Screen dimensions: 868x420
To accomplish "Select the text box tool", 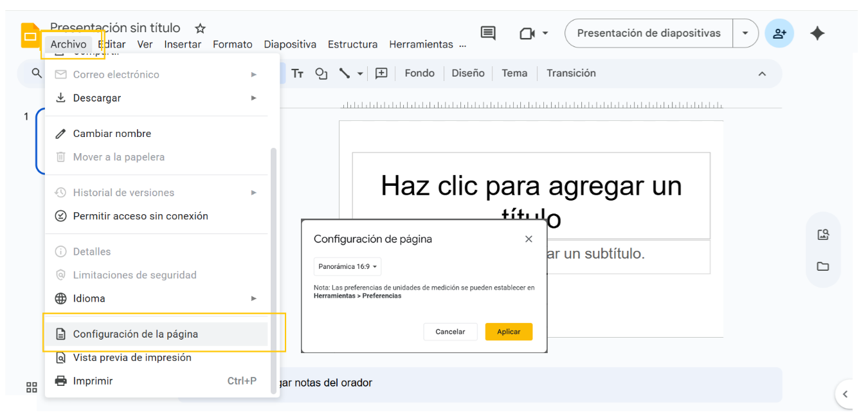I will tap(297, 73).
